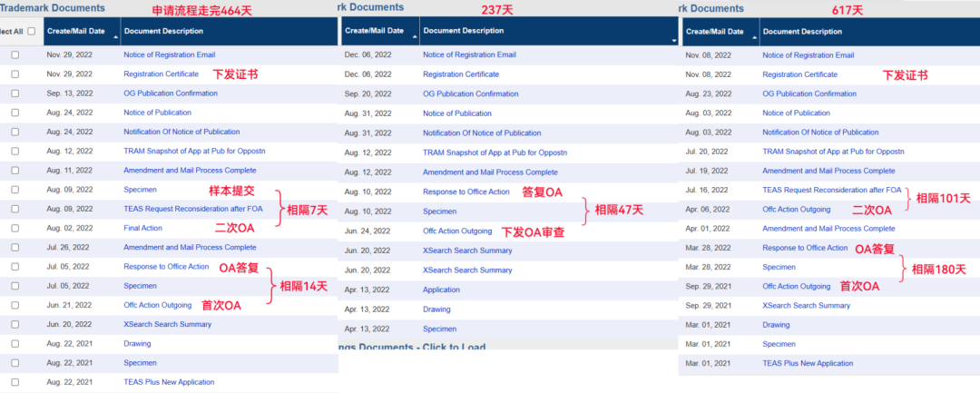Open Notice of Registration Email dated Dec. 06, 2022
This screenshot has width=980, height=393.
[x=469, y=55]
